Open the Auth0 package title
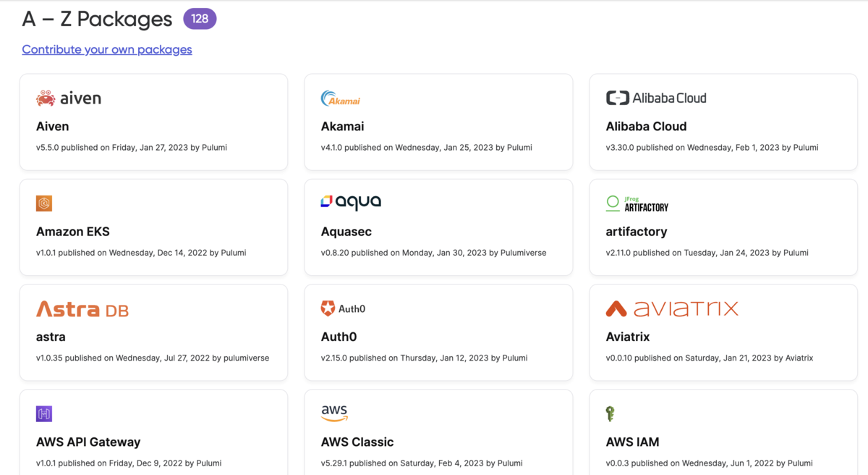 [x=339, y=337]
